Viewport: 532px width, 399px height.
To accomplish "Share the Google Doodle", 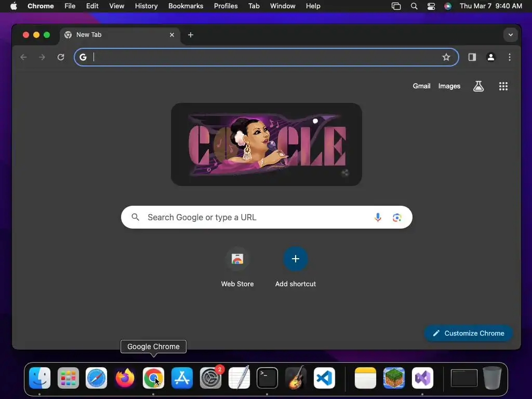I will pyautogui.click(x=345, y=172).
